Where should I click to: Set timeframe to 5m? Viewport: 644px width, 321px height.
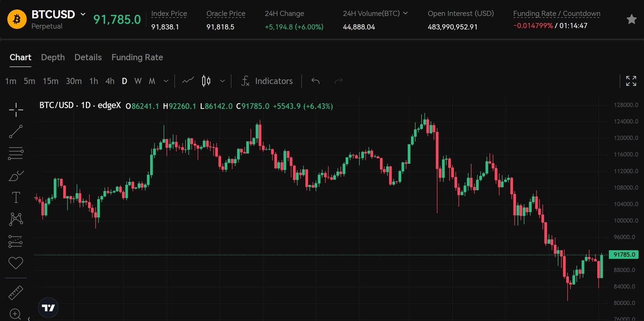29,81
